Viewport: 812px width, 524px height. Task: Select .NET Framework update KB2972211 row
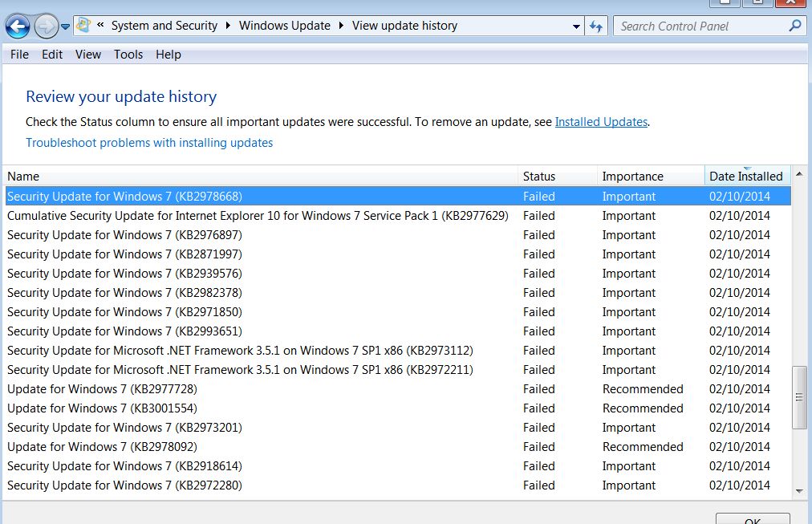tap(398, 370)
